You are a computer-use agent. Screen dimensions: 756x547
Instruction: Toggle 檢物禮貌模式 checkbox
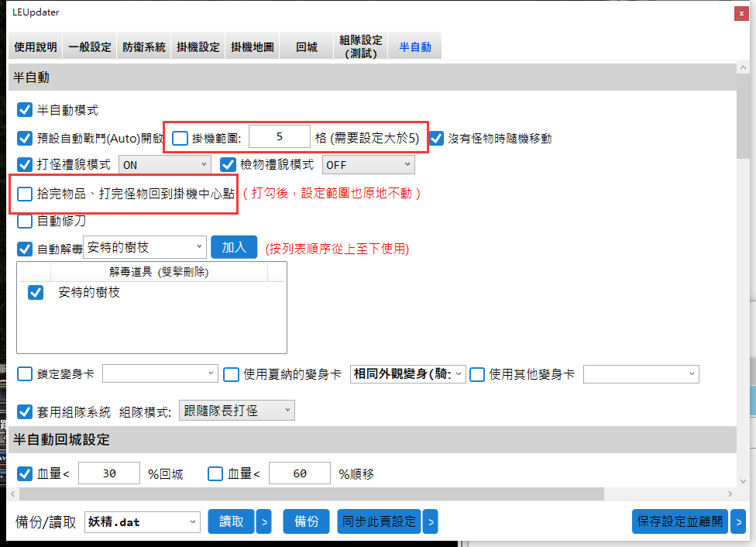(x=228, y=164)
